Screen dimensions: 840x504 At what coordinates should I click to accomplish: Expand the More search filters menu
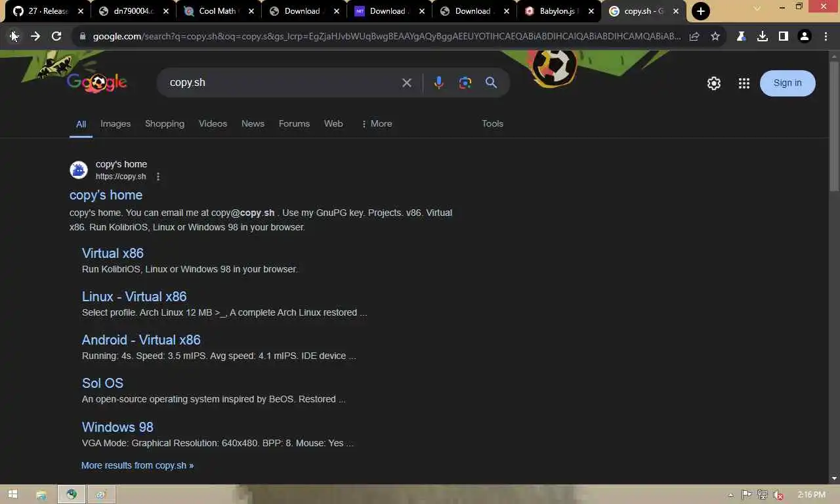[x=377, y=123]
